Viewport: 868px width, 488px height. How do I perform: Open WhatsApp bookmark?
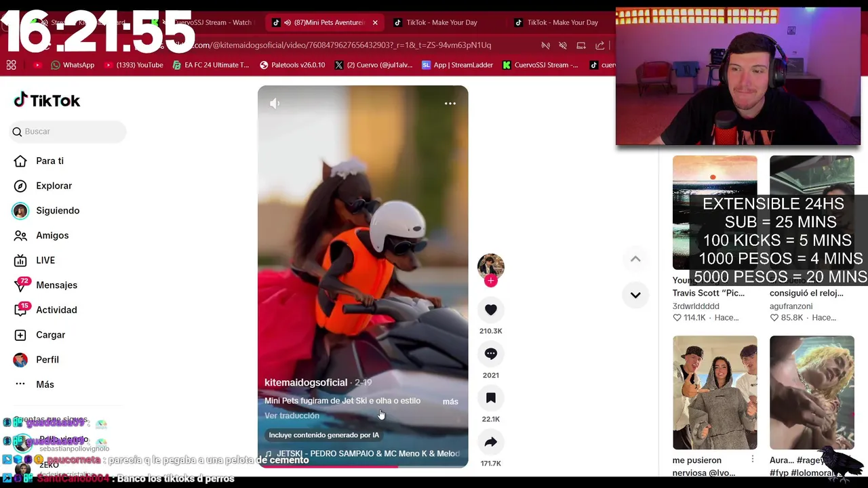click(x=73, y=65)
